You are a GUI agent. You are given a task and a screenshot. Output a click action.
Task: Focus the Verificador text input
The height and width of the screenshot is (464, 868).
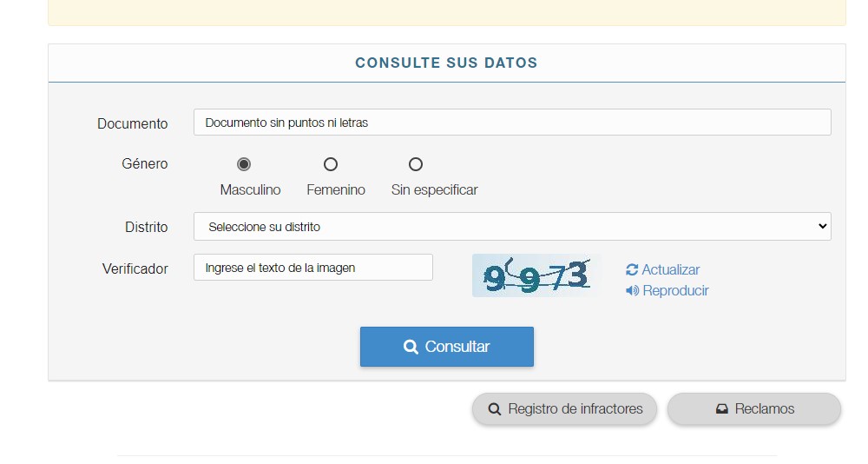pos(312,268)
